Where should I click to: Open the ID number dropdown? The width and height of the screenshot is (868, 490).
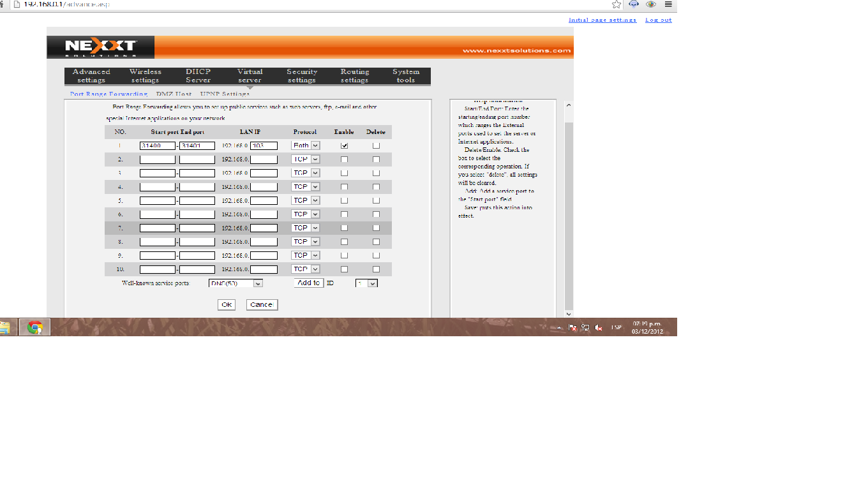click(366, 283)
